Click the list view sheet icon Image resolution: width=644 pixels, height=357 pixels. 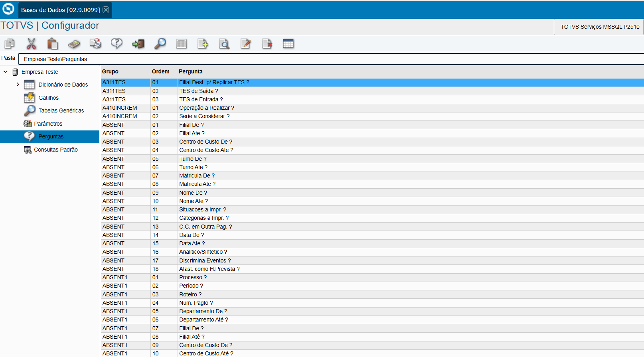[181, 44]
